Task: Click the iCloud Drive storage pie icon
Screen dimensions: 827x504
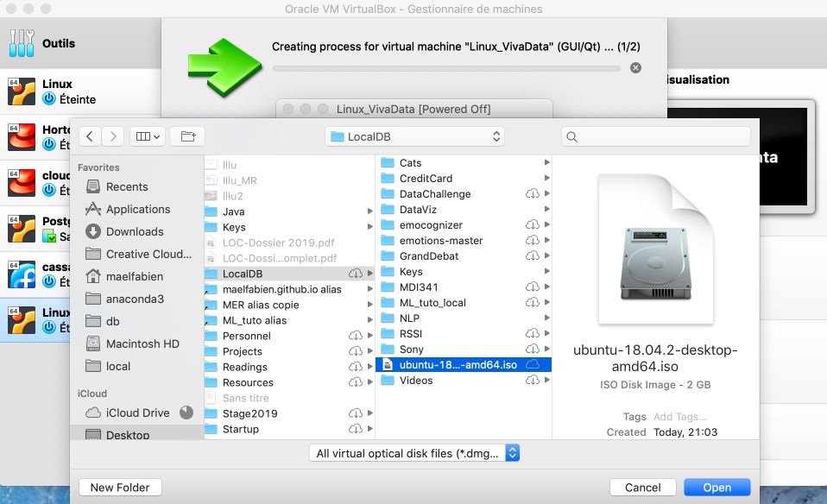Action: click(x=186, y=413)
